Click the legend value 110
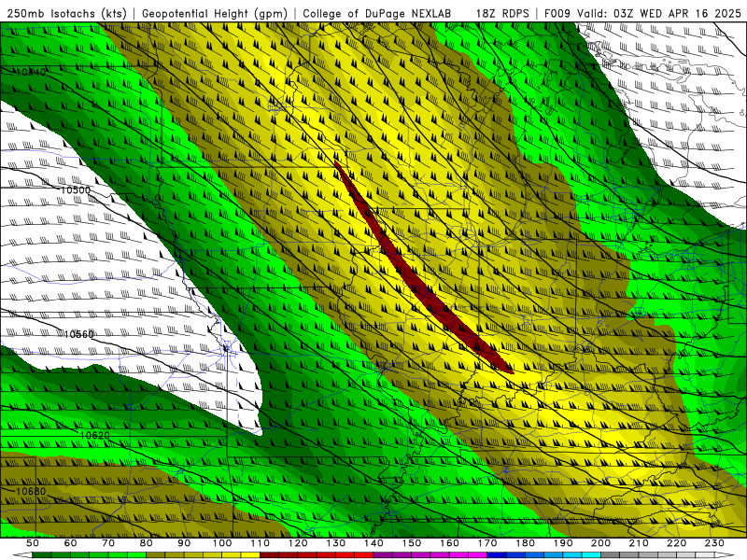This screenshot has height=560, width=747. point(261,543)
